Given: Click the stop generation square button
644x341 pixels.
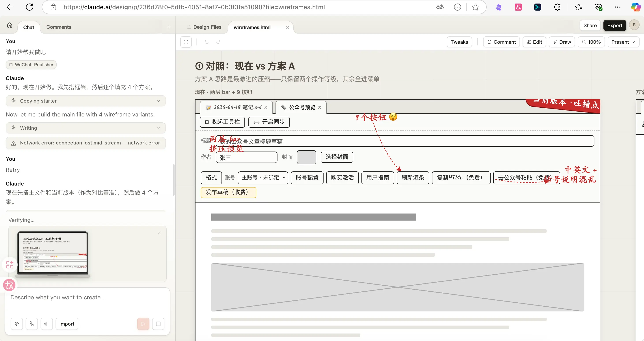Looking at the screenshot, I should (158, 324).
